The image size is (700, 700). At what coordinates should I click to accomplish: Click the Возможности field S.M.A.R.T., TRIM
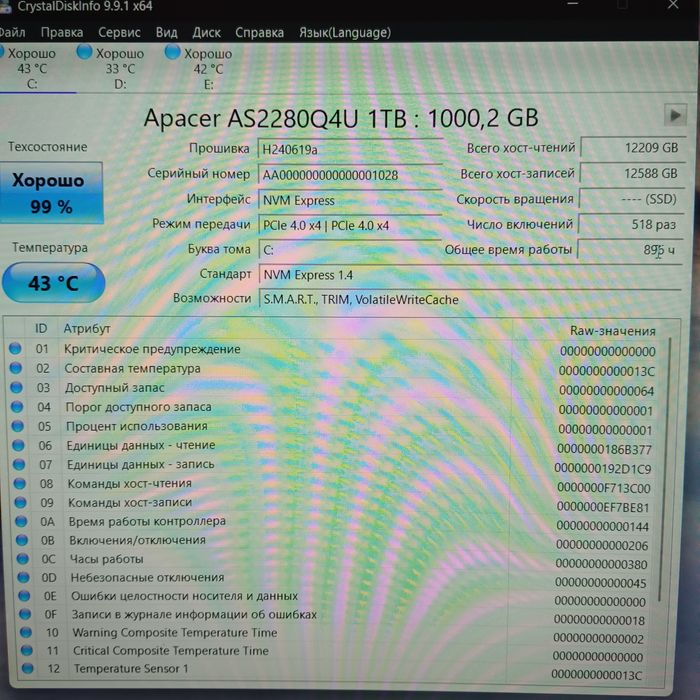pyautogui.click(x=471, y=299)
